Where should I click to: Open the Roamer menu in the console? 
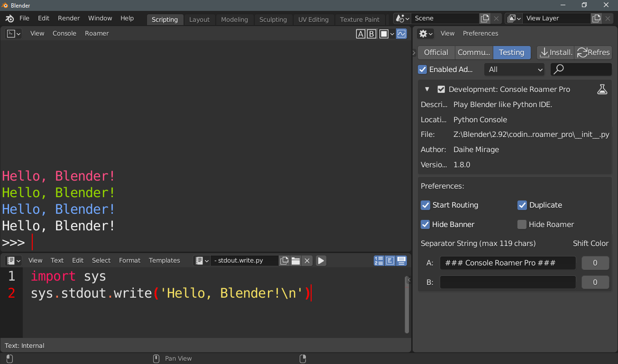pos(96,33)
